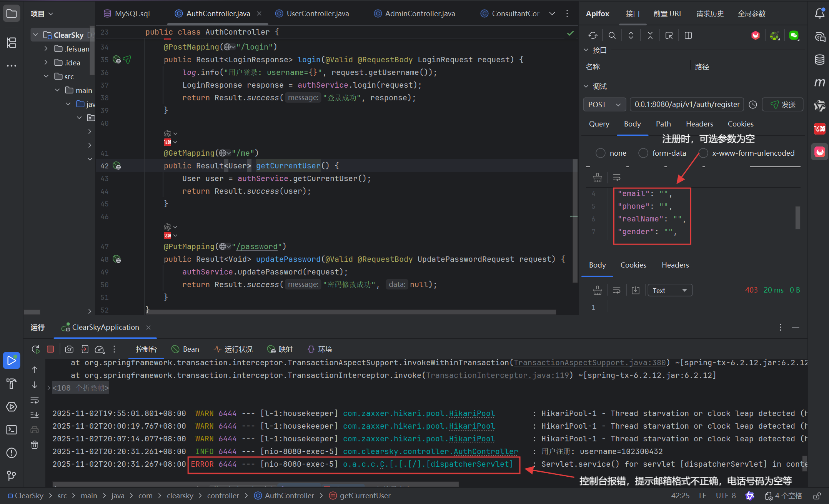Switch to the AdminController.java tab
The image size is (829, 504).
(414, 13)
